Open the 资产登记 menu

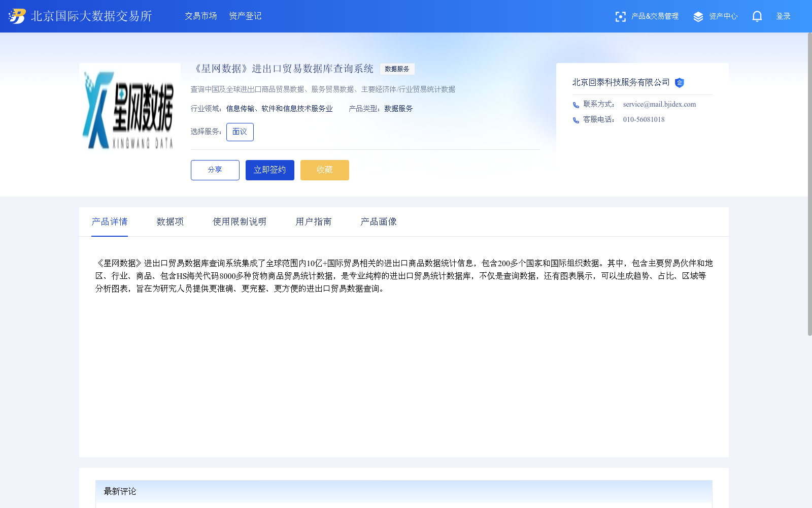(x=245, y=16)
